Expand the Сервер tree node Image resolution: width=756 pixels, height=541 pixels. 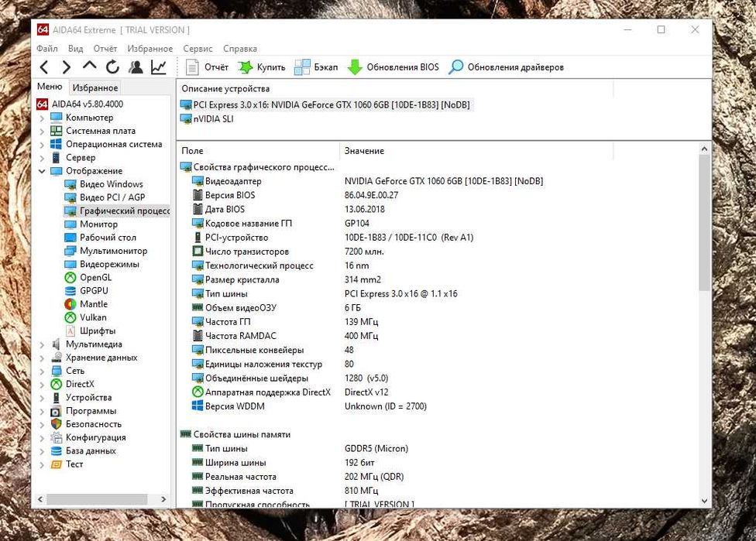(42, 158)
